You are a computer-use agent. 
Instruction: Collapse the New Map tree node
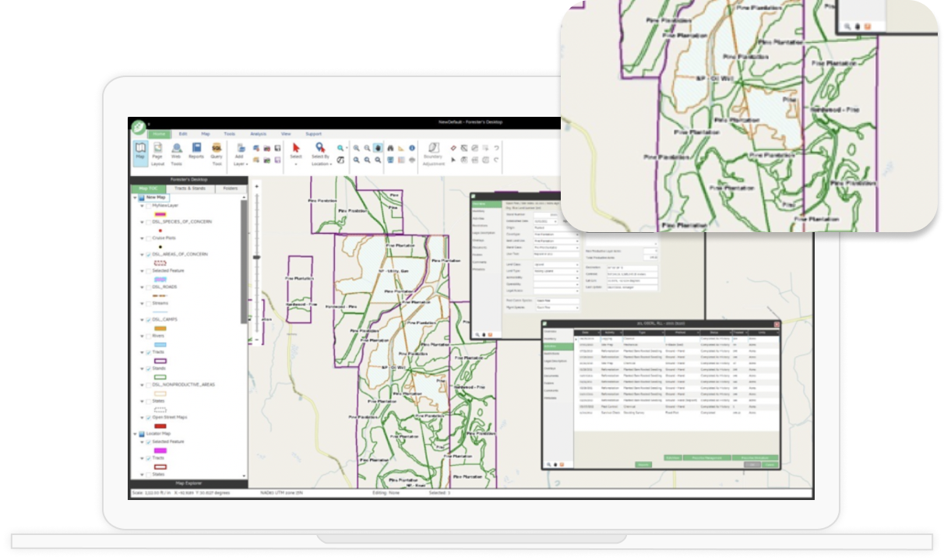[133, 198]
